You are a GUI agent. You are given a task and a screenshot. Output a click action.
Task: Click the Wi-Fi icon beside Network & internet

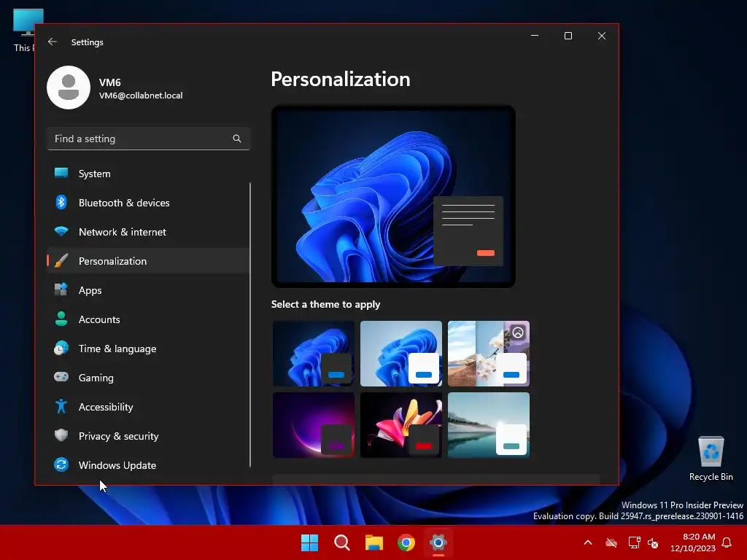[61, 231]
